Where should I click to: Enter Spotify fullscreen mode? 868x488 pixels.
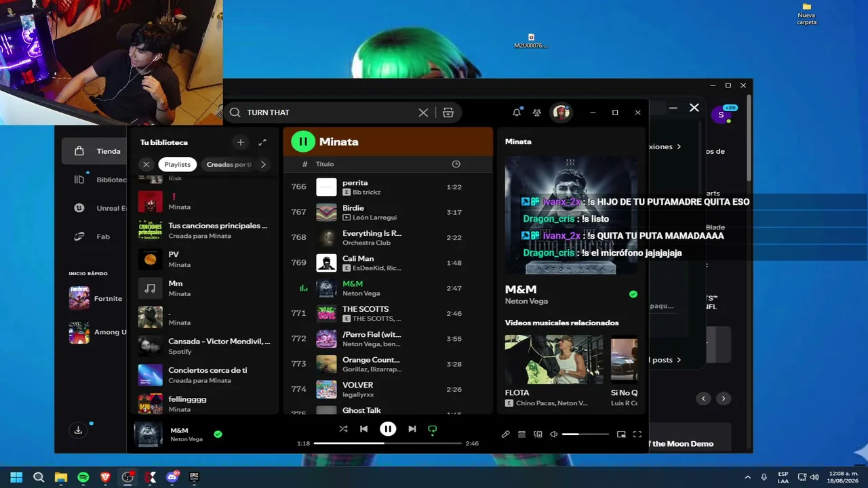click(637, 434)
